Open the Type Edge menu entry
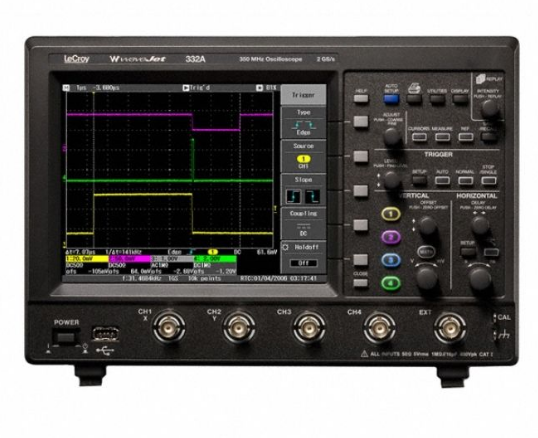The width and height of the screenshot is (538, 438). pyautogui.click(x=303, y=122)
